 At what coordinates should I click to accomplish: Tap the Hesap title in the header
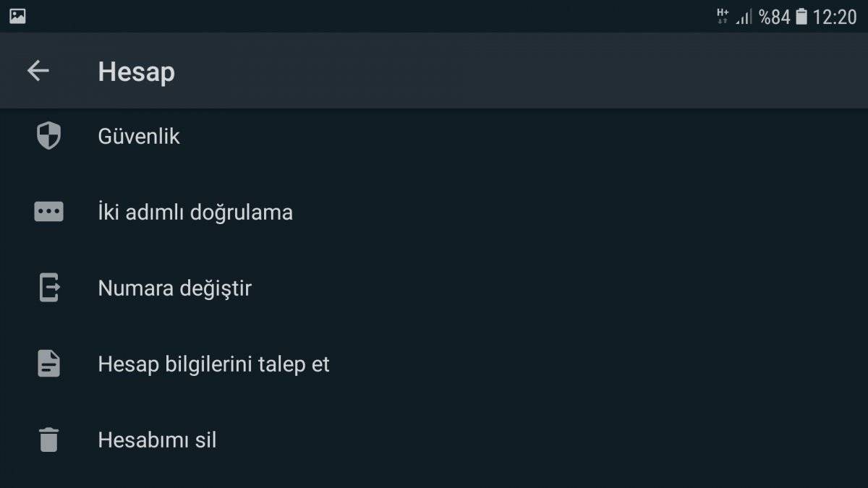(x=136, y=71)
